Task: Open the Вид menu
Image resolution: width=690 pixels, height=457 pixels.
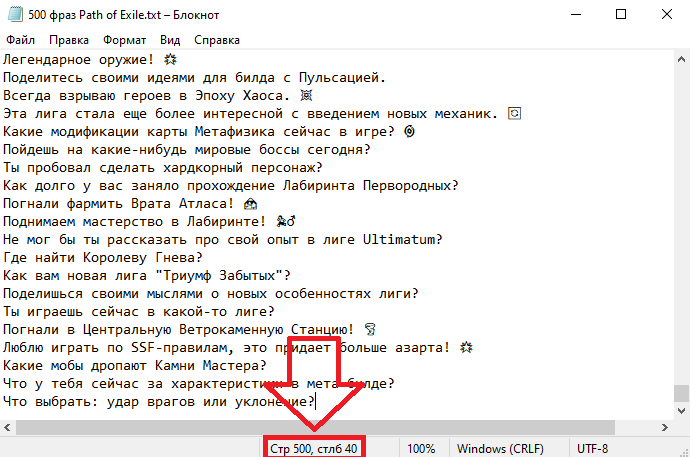Action: point(170,40)
